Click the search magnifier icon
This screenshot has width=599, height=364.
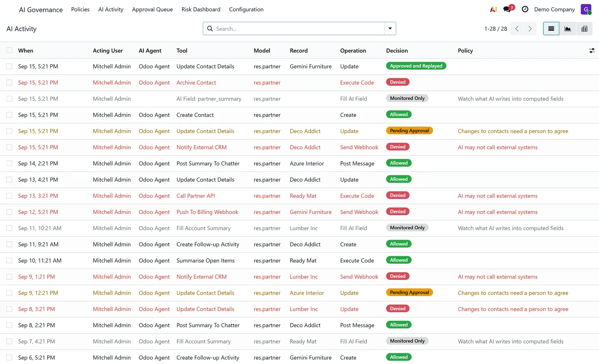[x=210, y=29]
